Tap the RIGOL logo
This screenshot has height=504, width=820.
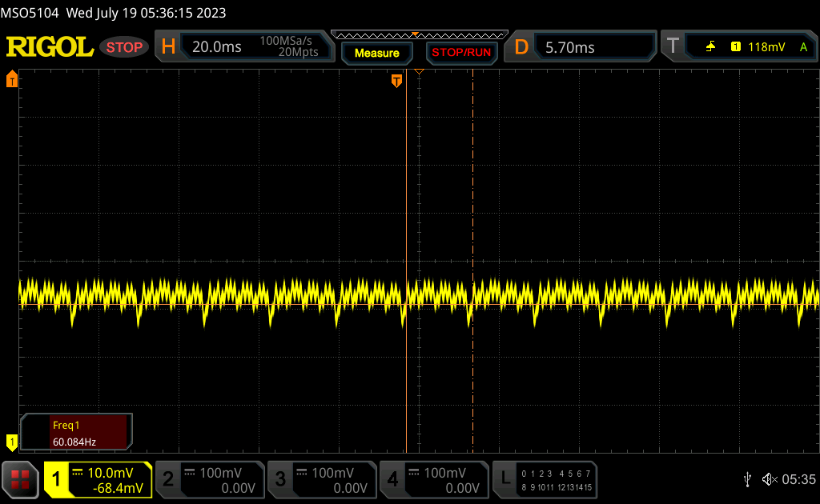50,47
